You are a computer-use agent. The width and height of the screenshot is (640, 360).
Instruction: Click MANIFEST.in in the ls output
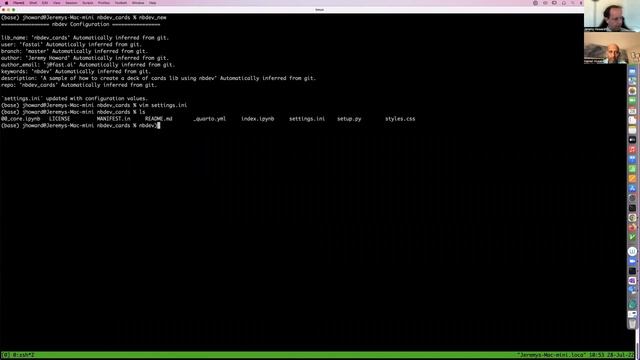point(113,119)
